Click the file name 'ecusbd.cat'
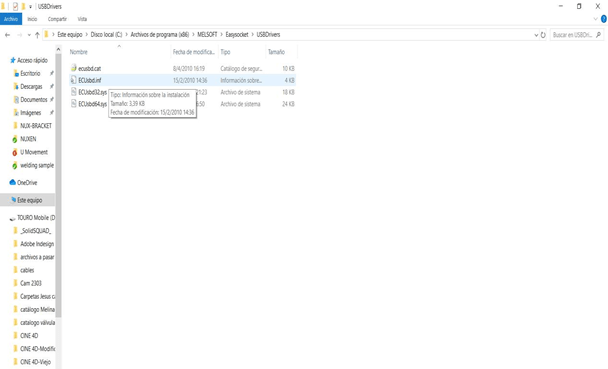This screenshot has width=608, height=369. tap(90, 69)
